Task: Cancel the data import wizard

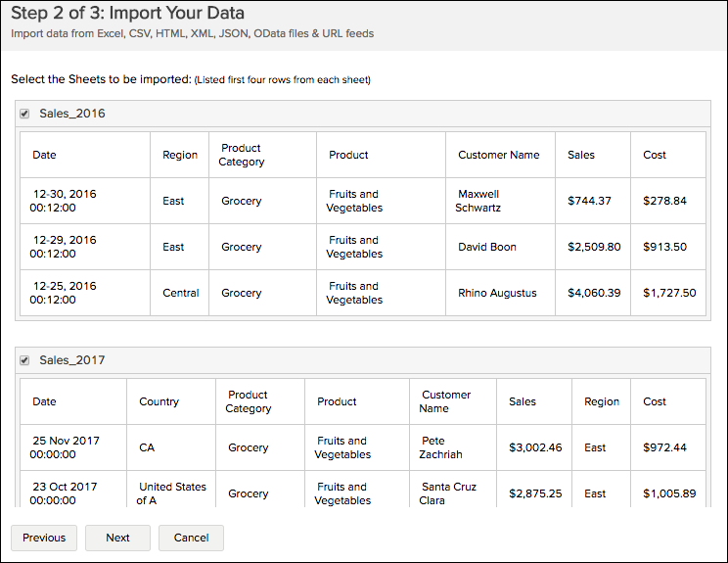Action: tap(191, 538)
